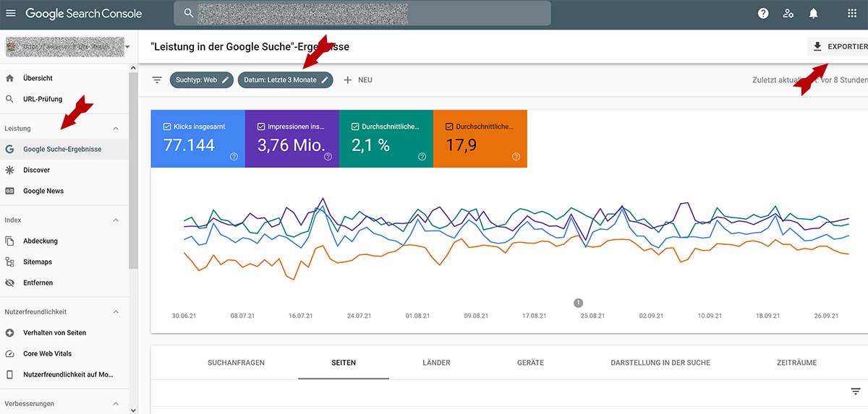Collapse the Nutzerfreundlichkeit section
The image size is (868, 414).
pyautogui.click(x=116, y=311)
